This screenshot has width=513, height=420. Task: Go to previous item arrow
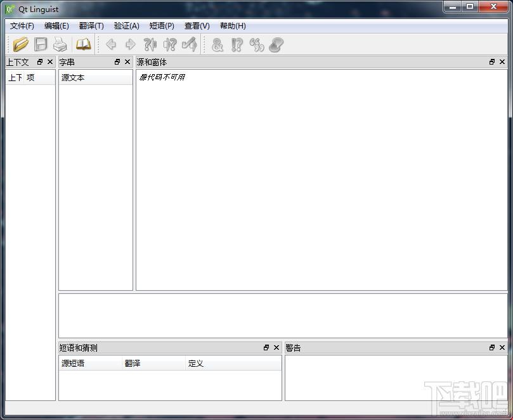(111, 44)
